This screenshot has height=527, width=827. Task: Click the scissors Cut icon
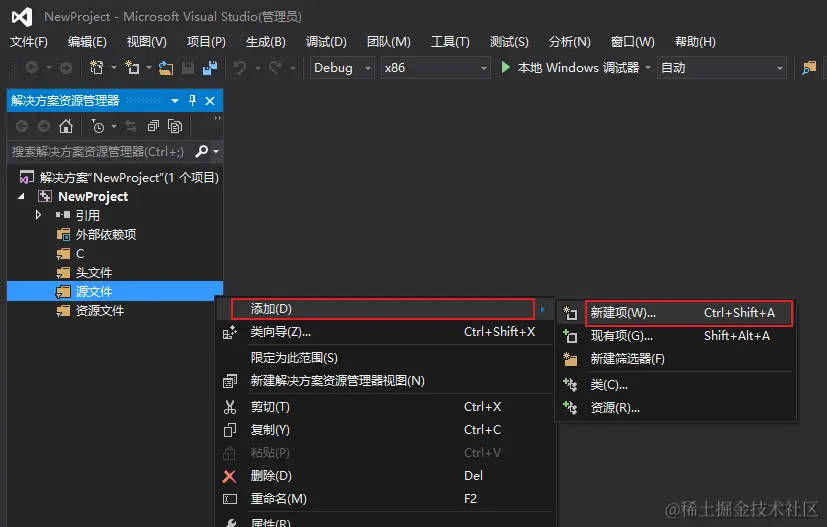coord(230,407)
